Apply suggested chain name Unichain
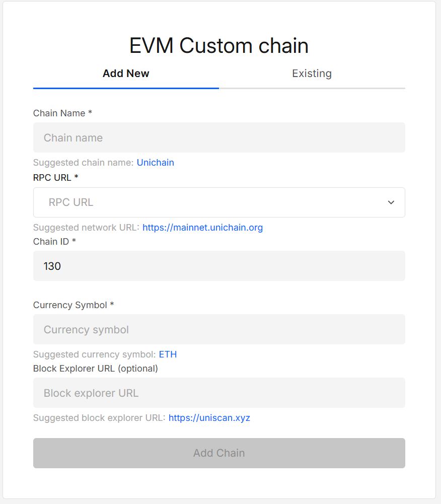Viewport: 441px width, 504px height. pyautogui.click(x=155, y=162)
